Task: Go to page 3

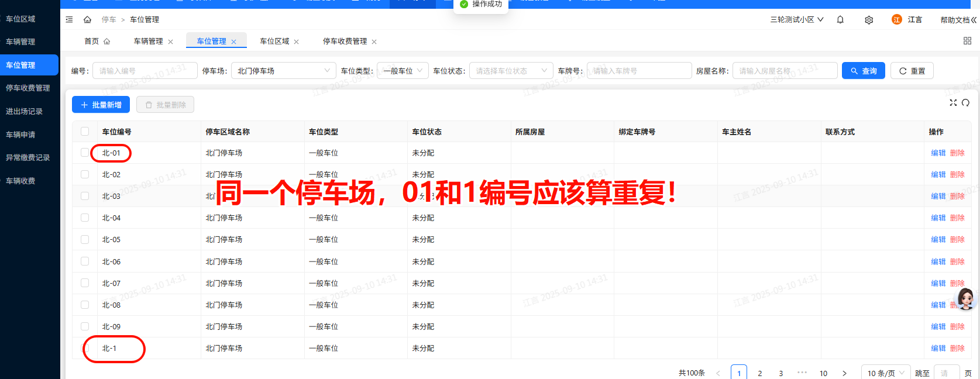Action: coord(781,373)
